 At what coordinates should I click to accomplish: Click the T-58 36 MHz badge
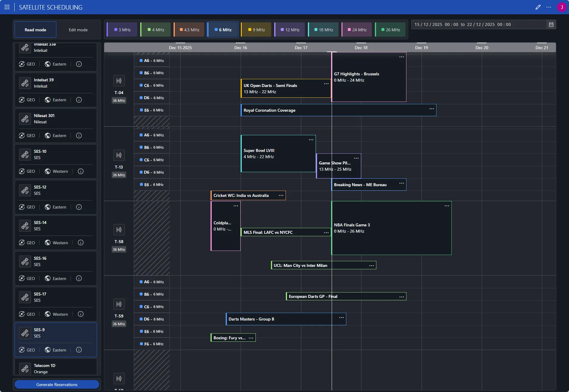click(119, 249)
